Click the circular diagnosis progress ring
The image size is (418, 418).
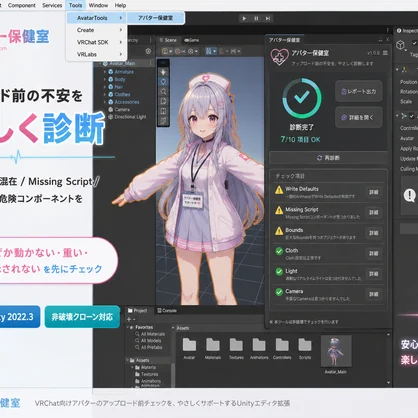click(x=302, y=98)
